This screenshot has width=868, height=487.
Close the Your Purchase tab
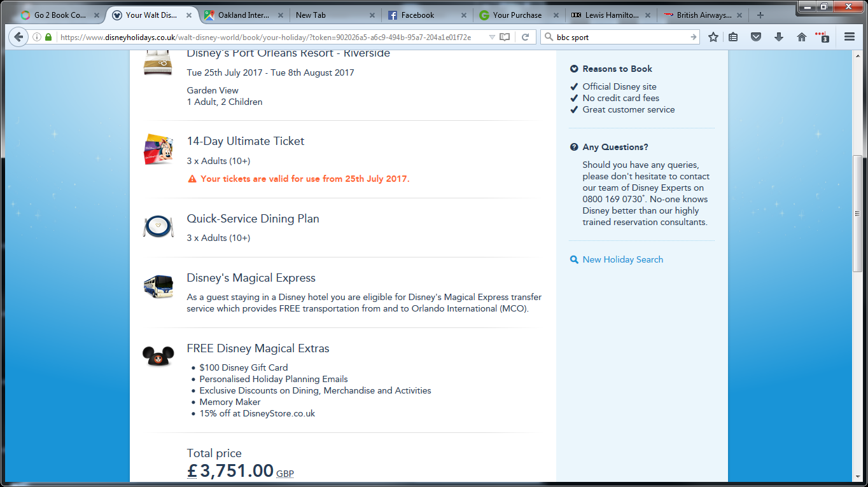(x=556, y=15)
